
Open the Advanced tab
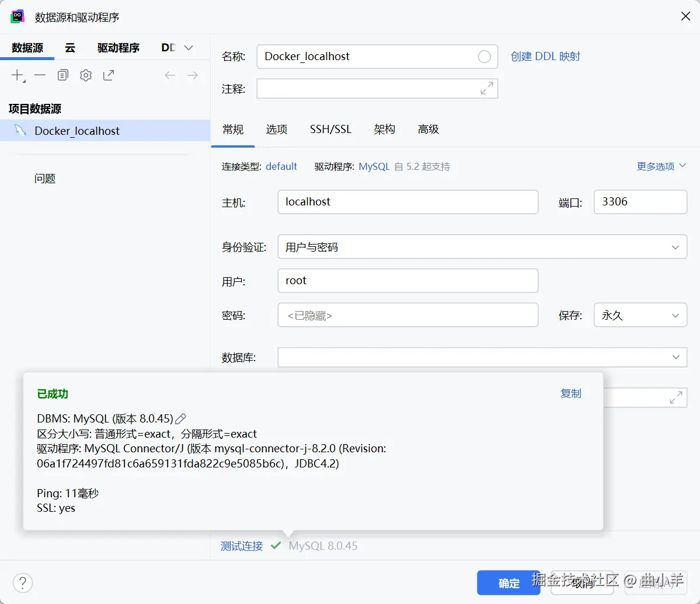pyautogui.click(x=429, y=130)
